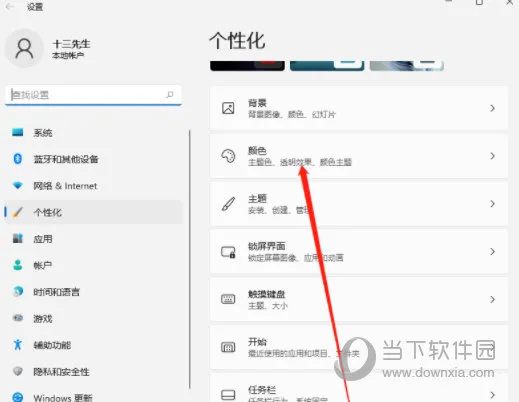Screen dimensions: 519x402
Task: Expand 任务栏 with its chevron arrow
Action: click(x=492, y=395)
